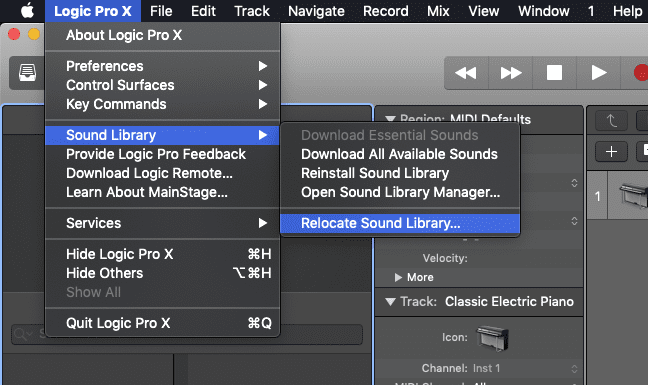Screen dimensions: 648x385
Task: Open Preferences submenu
Action: (162, 66)
